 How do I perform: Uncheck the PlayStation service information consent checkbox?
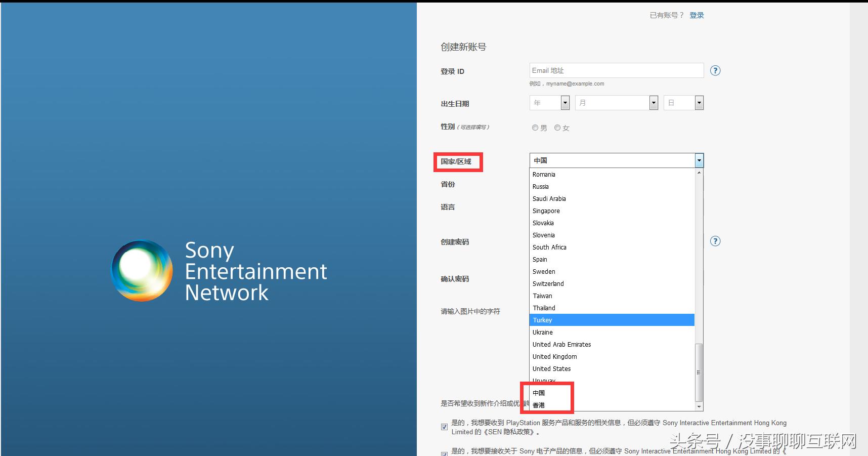[x=444, y=427]
